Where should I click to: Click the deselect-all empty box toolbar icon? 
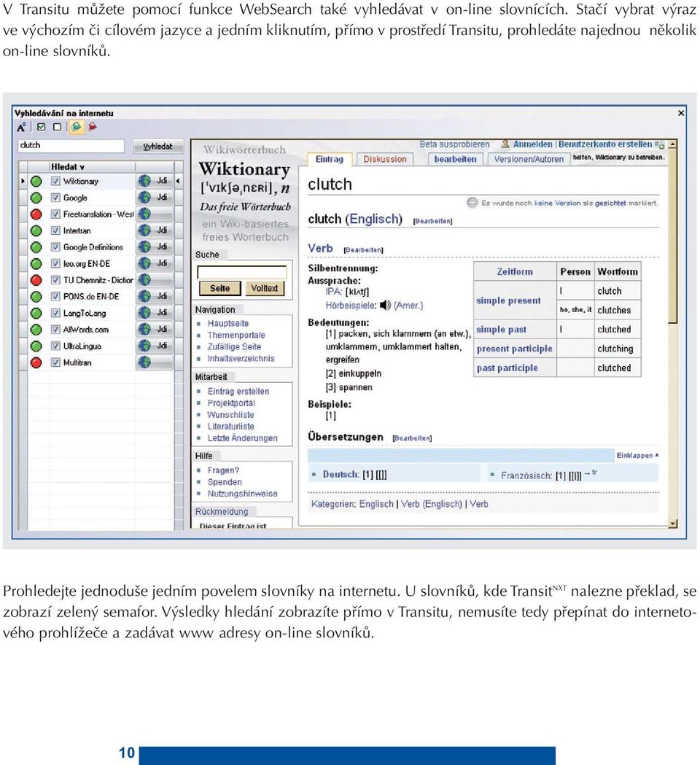point(57,127)
